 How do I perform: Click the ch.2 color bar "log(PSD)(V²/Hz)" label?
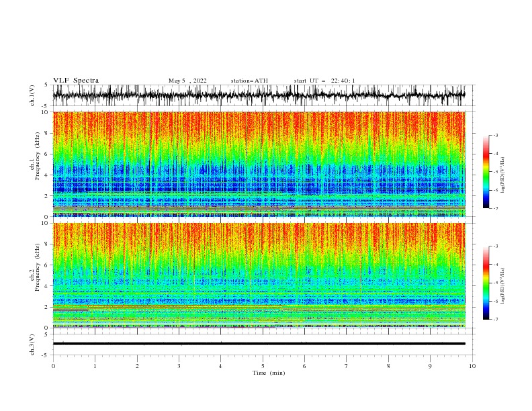tap(503, 286)
